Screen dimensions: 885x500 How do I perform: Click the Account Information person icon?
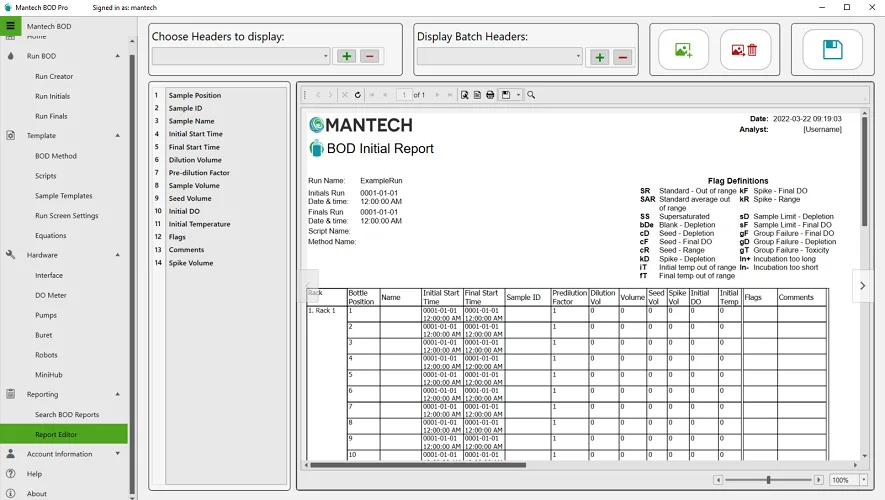pos(11,454)
